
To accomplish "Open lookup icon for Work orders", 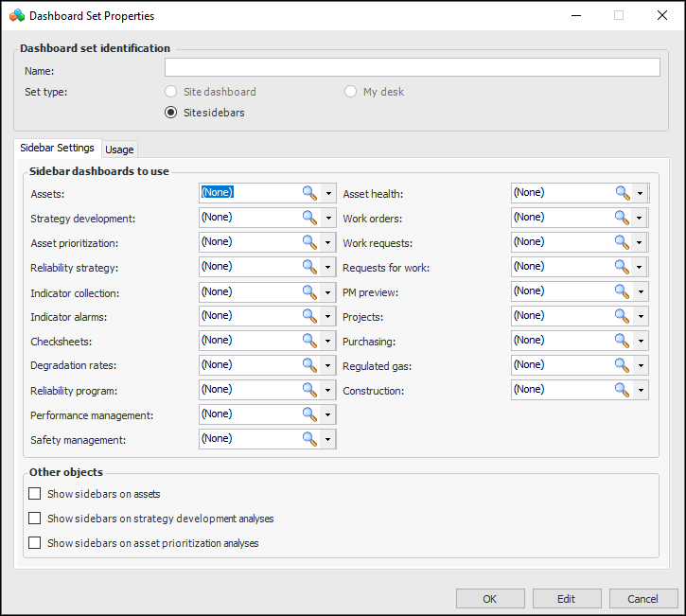I will 622,217.
